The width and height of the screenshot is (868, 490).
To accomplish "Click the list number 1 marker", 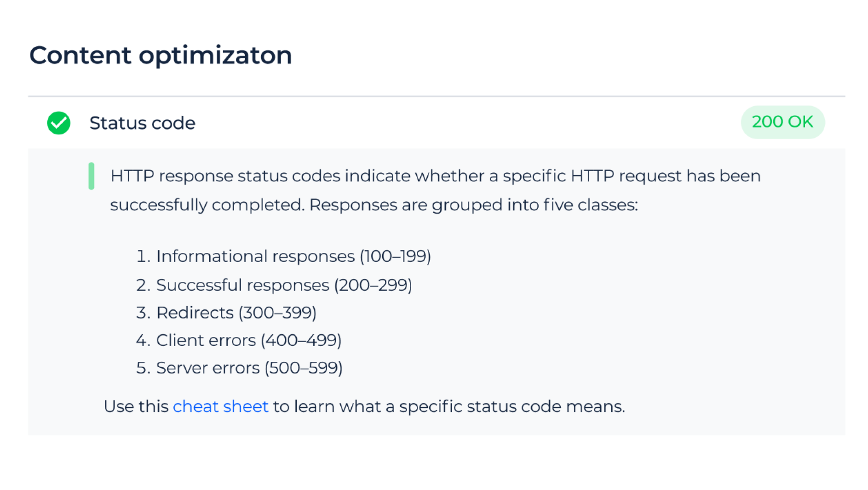I will tap(143, 256).
